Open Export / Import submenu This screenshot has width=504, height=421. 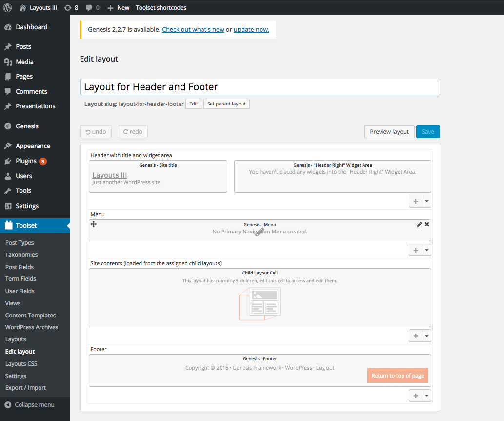coord(25,388)
